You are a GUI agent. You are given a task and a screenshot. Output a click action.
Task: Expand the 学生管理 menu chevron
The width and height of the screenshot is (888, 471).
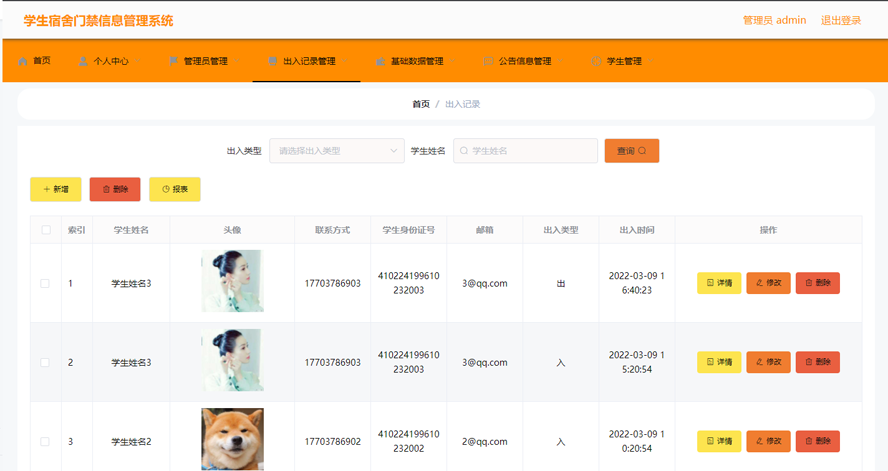point(651,61)
